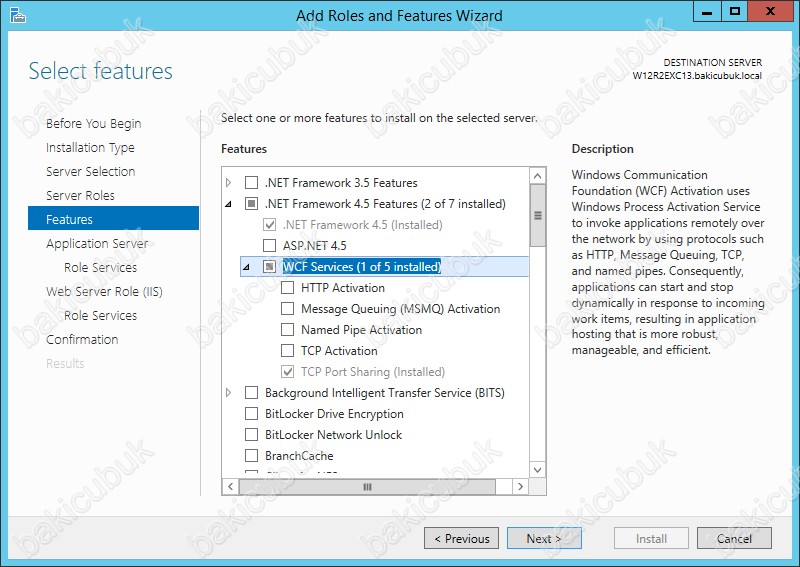Open the Confirmation step
Image resolution: width=800 pixels, height=567 pixels.
click(82, 339)
